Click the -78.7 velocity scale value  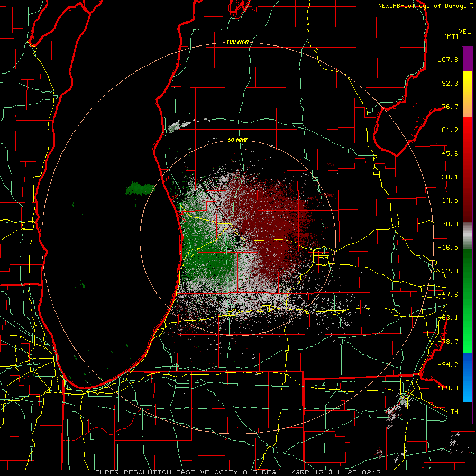point(448,342)
